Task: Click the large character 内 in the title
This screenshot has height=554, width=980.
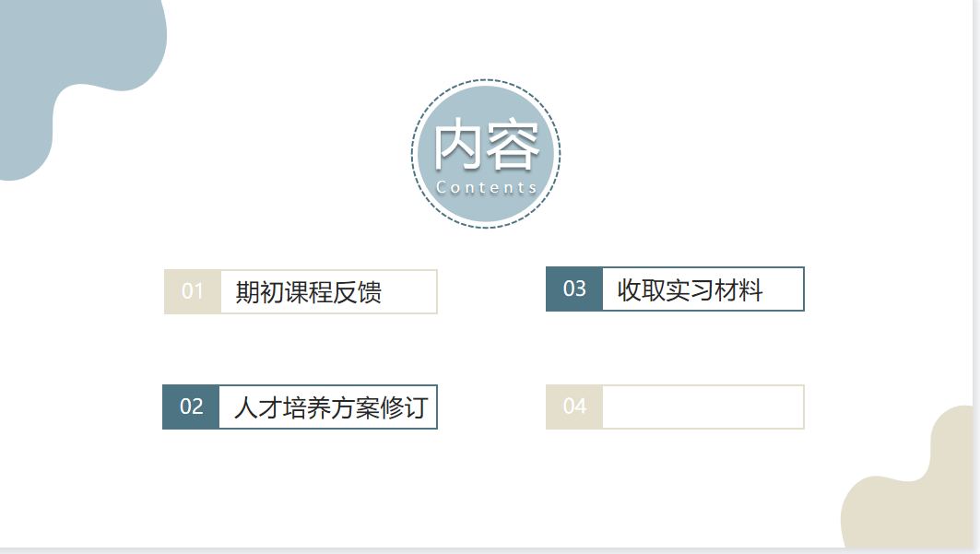Action: click(x=460, y=145)
